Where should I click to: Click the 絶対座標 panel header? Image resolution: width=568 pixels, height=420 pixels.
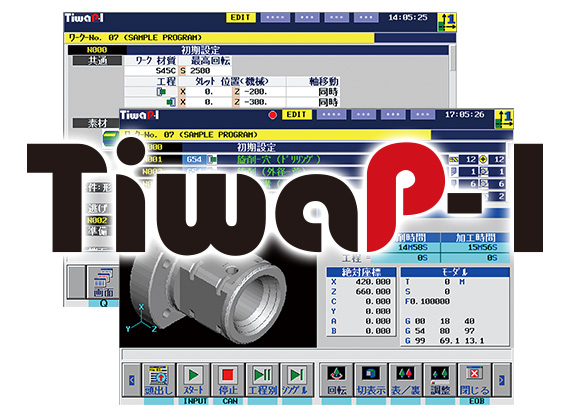tap(361, 272)
